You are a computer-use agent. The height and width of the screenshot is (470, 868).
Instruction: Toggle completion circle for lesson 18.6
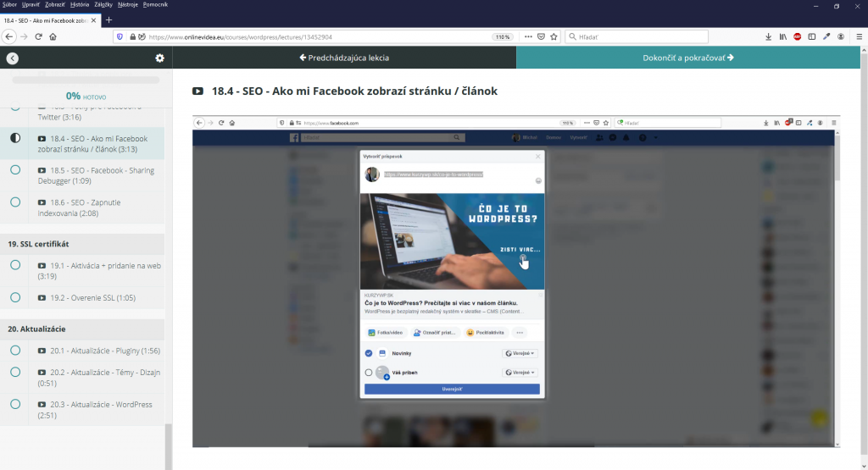click(x=15, y=202)
